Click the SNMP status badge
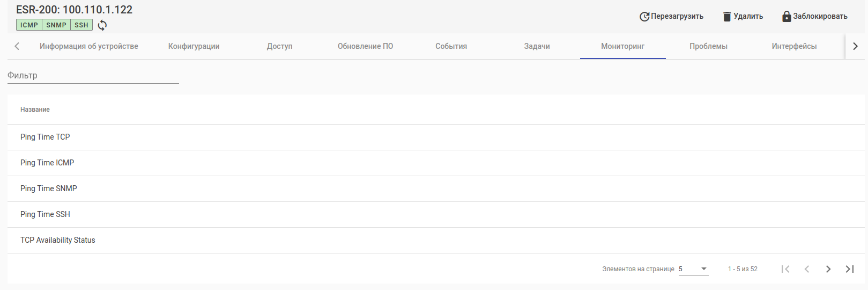868x290 pixels. coord(56,25)
